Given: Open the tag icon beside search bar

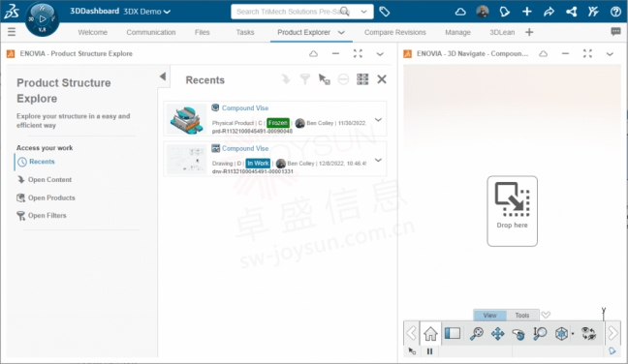Looking at the screenshot, I should tap(385, 12).
